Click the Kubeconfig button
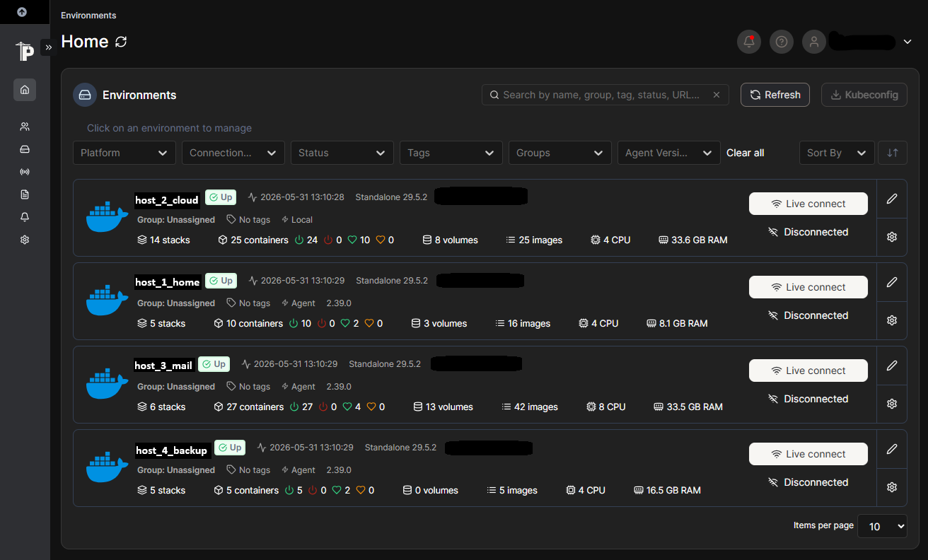The image size is (928, 560). pyautogui.click(x=864, y=95)
